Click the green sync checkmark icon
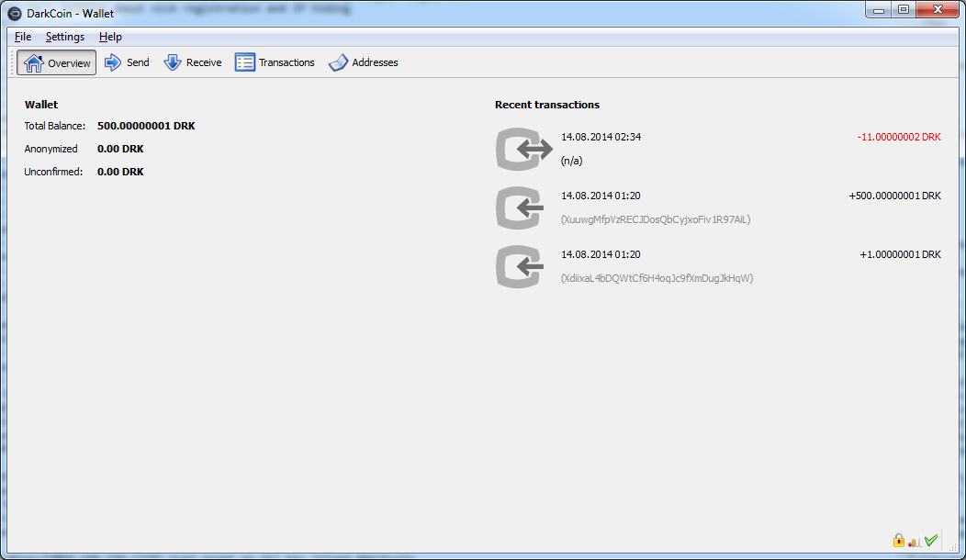966x560 pixels. pyautogui.click(x=931, y=540)
